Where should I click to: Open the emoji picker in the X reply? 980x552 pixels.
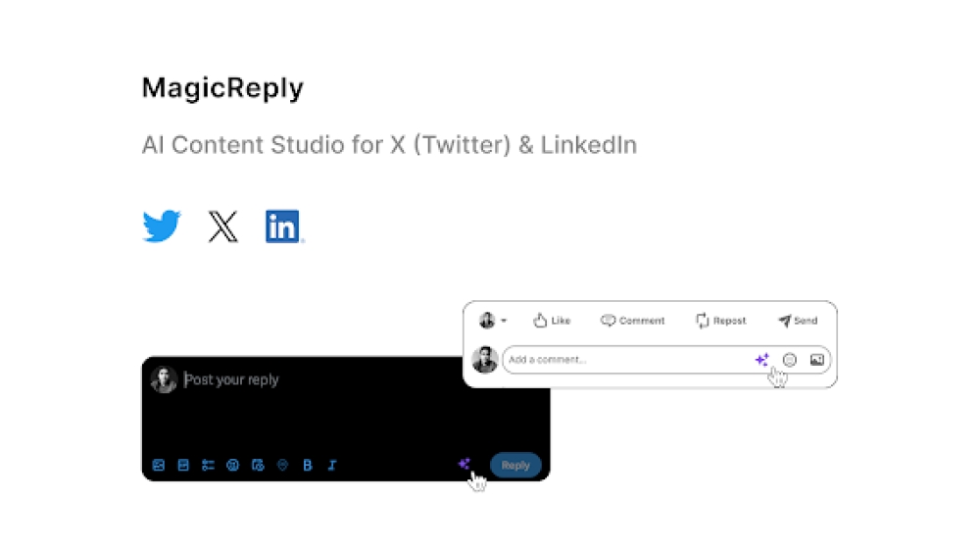[232, 465]
